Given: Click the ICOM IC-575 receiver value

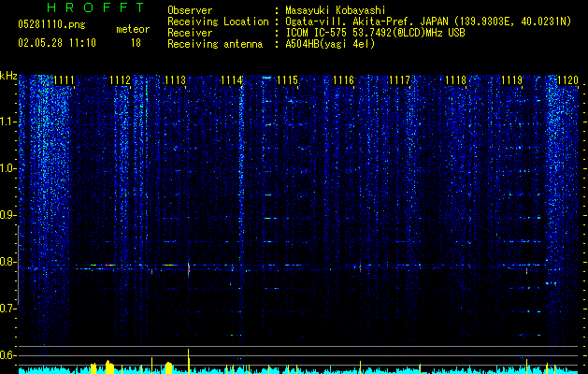Looking at the screenshot, I should pos(375,33).
